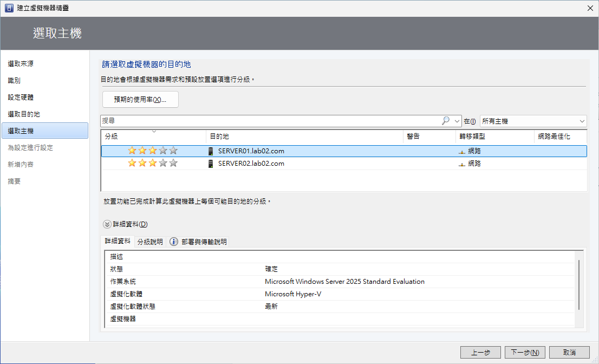Select the 詳細資料 tab

[x=118, y=242]
